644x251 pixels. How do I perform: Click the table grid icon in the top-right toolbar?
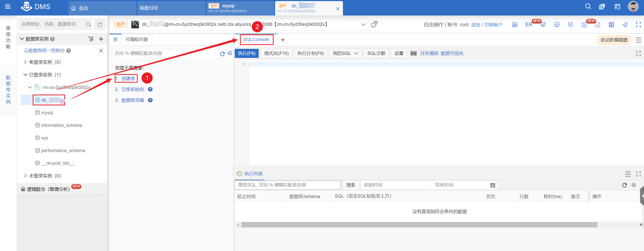click(x=515, y=25)
